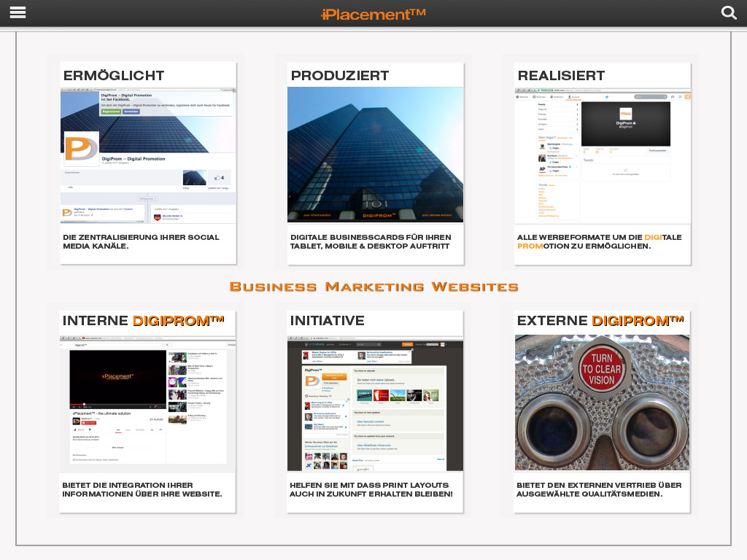Click the 'Zentralisierung Ihrer Social Media Kanäle' caption

pyautogui.click(x=141, y=242)
